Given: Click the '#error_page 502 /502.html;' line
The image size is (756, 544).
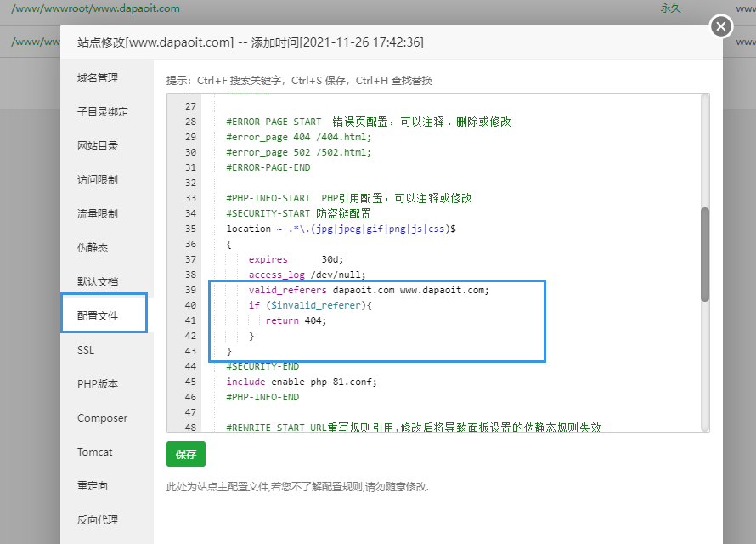Looking at the screenshot, I should click(298, 152).
